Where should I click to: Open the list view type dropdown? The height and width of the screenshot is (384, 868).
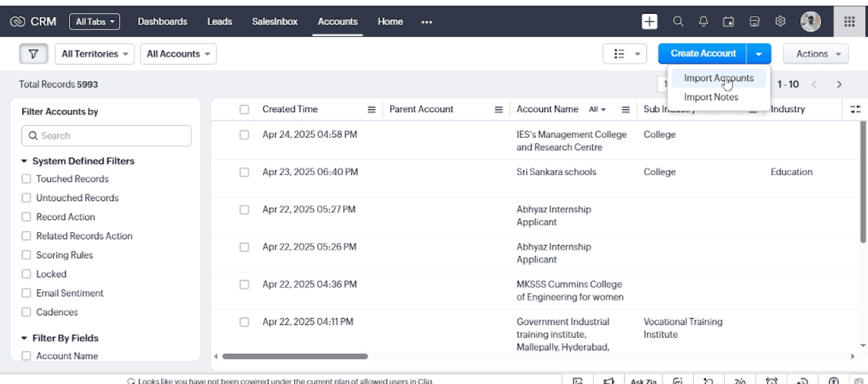(x=625, y=54)
